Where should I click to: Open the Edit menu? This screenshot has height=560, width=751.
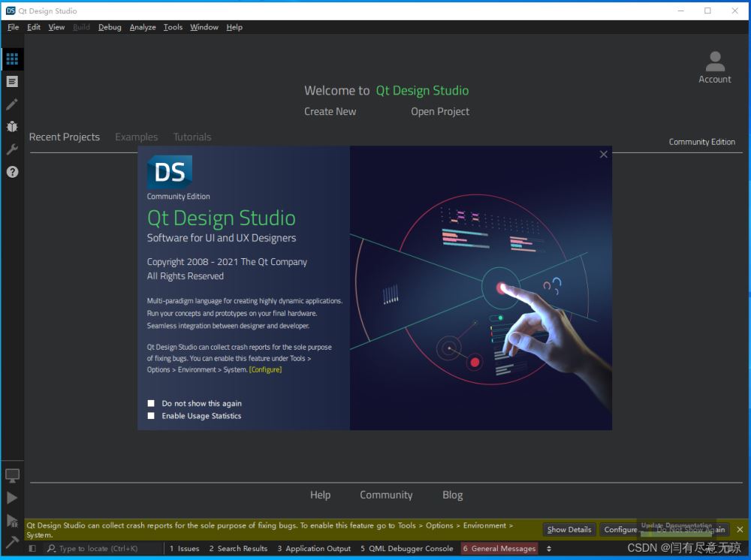[34, 27]
